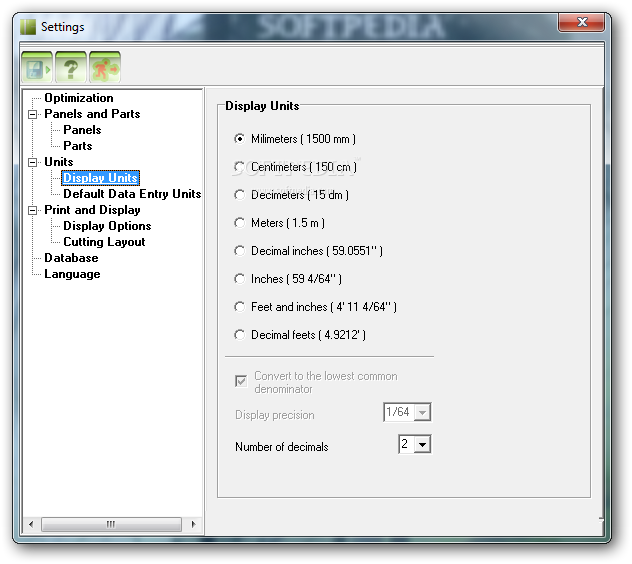Open Database settings in tree

(71, 258)
